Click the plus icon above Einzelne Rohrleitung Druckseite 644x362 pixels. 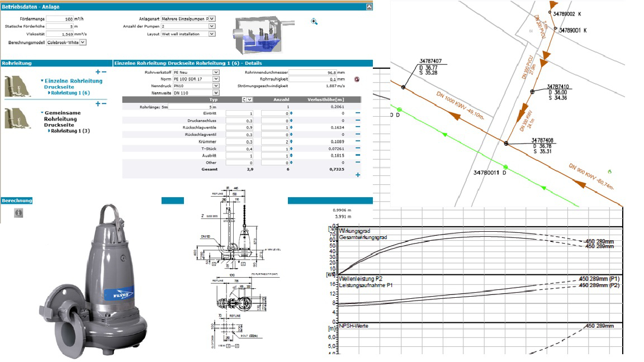(98, 70)
